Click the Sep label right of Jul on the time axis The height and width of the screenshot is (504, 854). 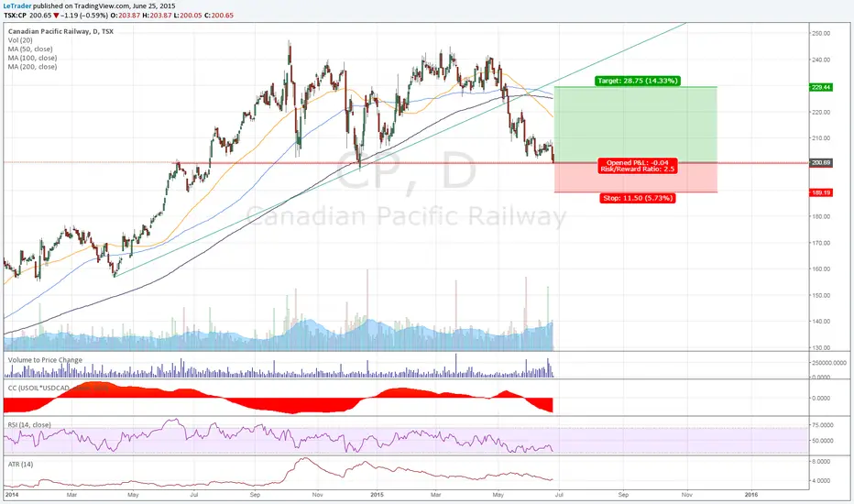pyautogui.click(x=623, y=495)
